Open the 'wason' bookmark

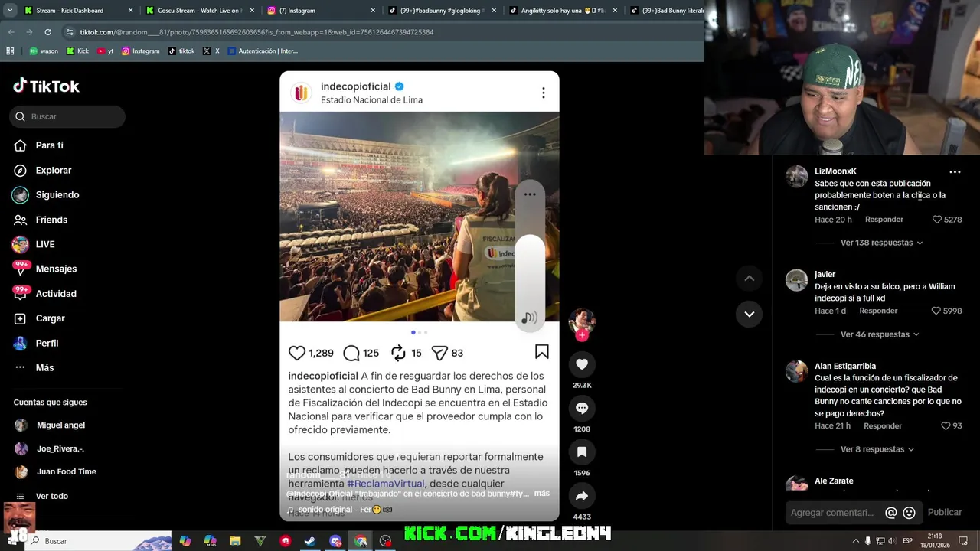(44, 51)
